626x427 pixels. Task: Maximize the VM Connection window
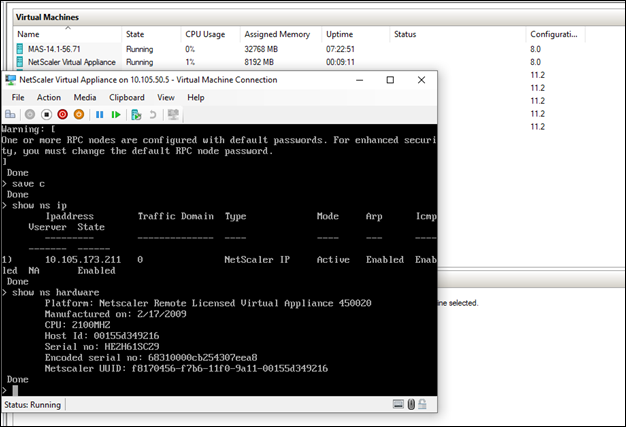(390, 80)
